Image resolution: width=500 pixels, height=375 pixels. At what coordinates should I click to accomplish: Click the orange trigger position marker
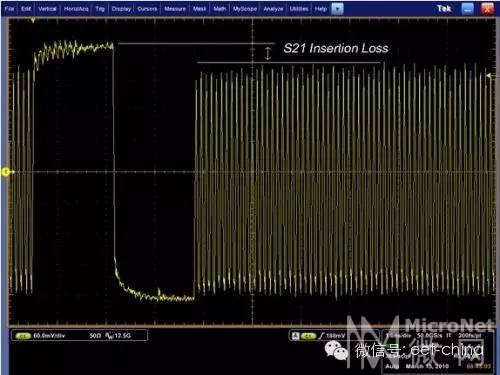tap(33, 21)
